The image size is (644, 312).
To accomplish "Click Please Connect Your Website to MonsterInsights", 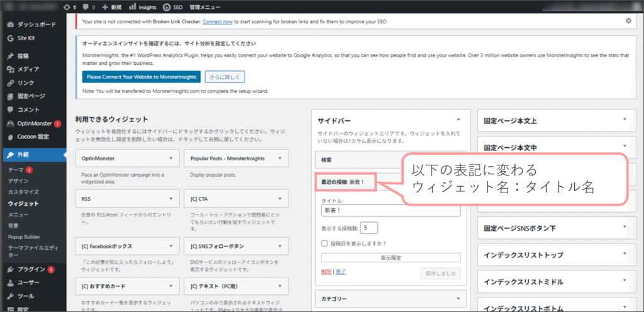I will pyautogui.click(x=141, y=77).
